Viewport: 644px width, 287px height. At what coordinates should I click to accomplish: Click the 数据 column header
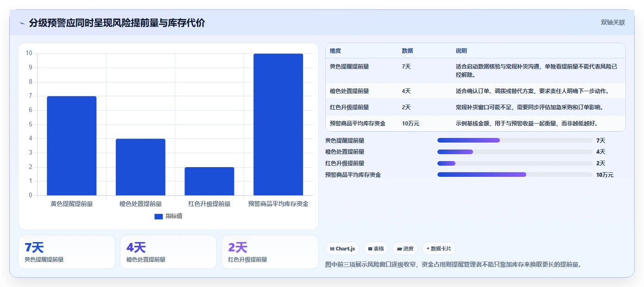tap(407, 51)
